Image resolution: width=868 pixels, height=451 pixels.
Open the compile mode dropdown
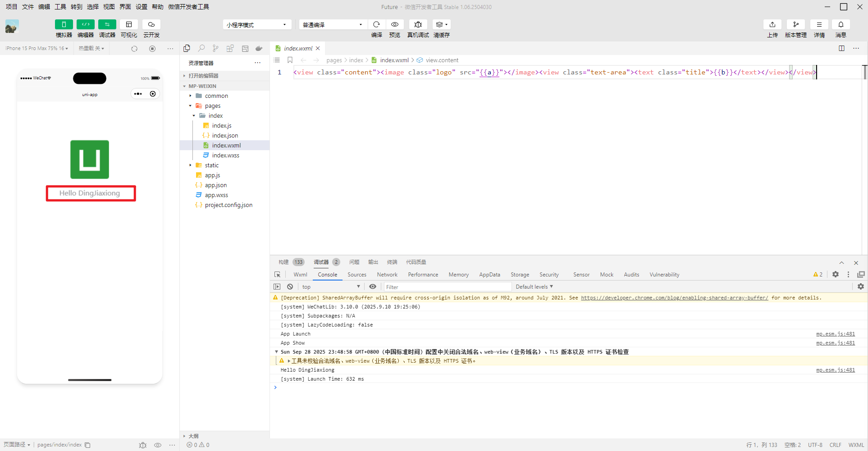(x=333, y=25)
